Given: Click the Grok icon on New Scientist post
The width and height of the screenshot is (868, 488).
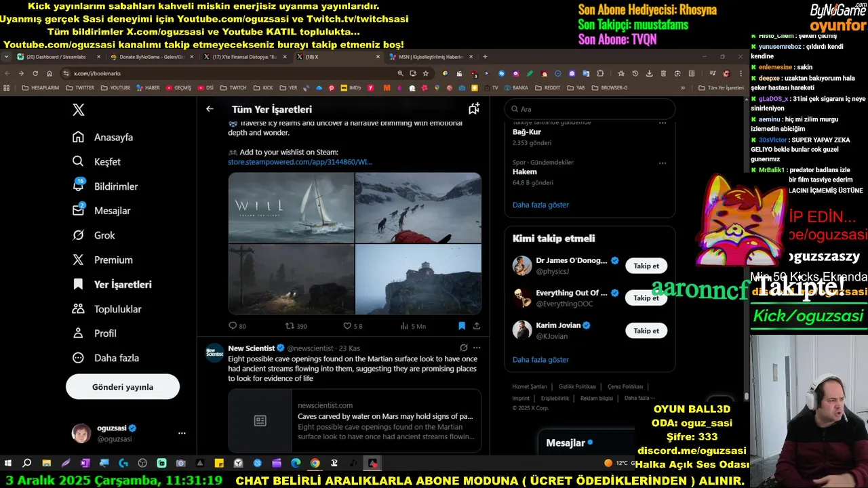Looking at the screenshot, I should tap(464, 348).
